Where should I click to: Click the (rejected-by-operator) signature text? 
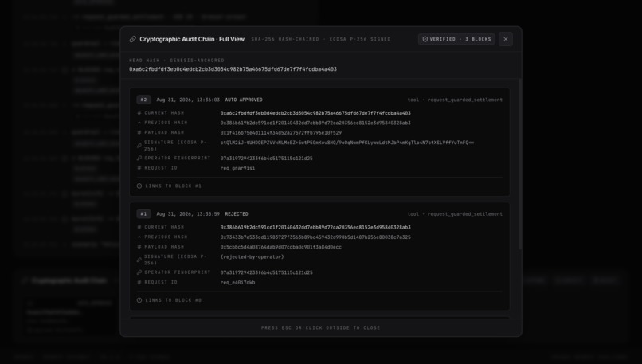(x=252, y=256)
